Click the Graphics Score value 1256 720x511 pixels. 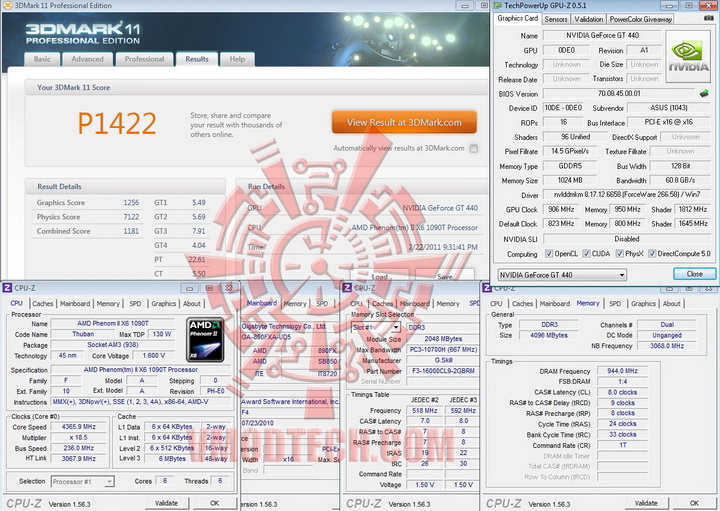pos(131,202)
